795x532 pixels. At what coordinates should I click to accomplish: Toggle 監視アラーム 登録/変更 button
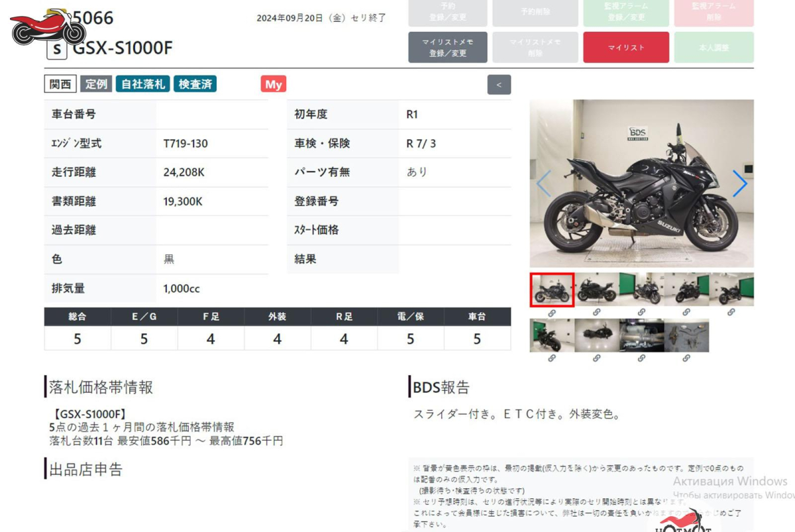tap(626, 13)
